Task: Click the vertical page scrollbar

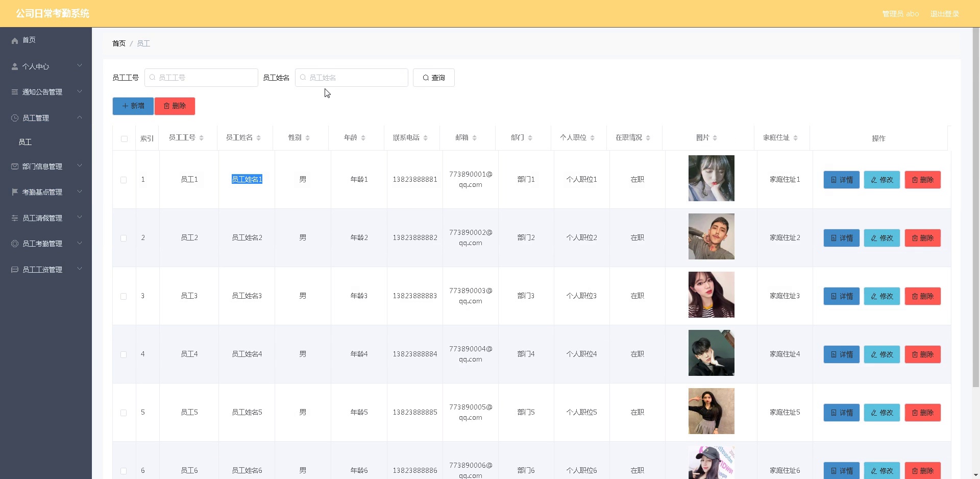Action: pos(976,208)
